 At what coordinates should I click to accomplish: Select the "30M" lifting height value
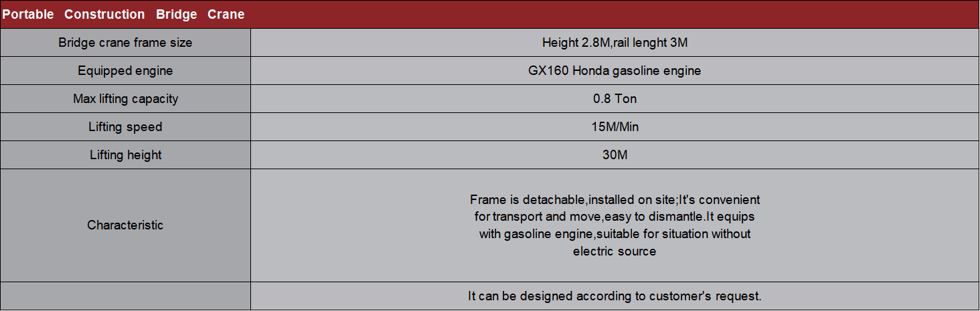click(615, 155)
